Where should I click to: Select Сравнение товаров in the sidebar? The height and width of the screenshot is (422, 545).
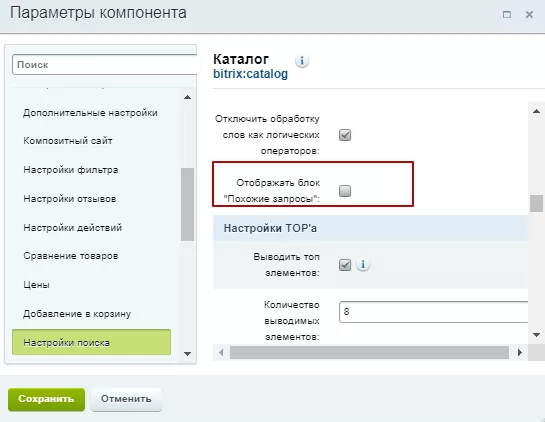pyautogui.click(x=71, y=256)
